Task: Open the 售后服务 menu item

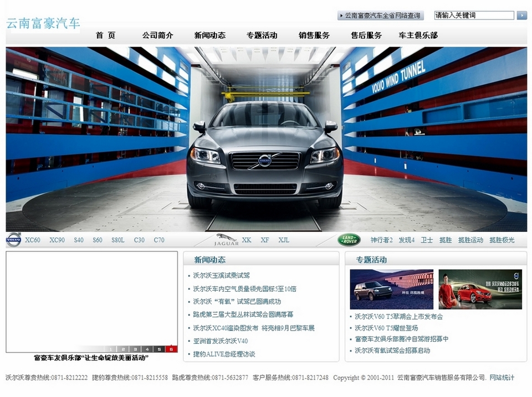Action: (366, 35)
